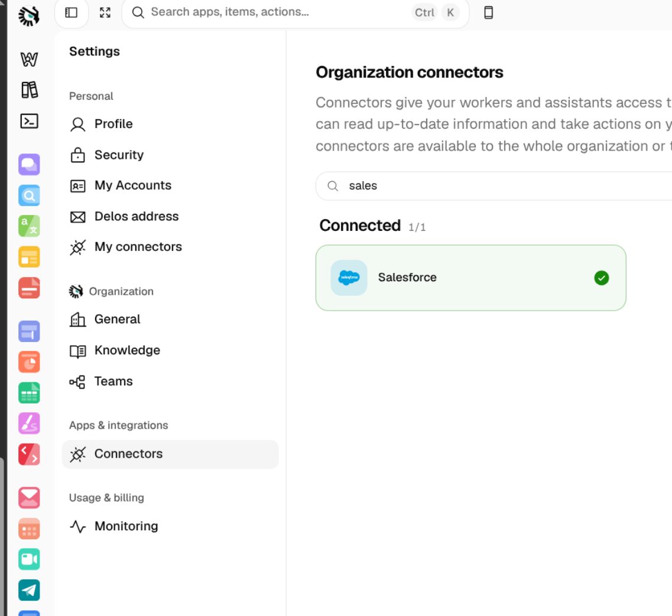Click the 'Organization connectors' heading
Image resolution: width=672 pixels, height=616 pixels.
pyautogui.click(x=409, y=73)
